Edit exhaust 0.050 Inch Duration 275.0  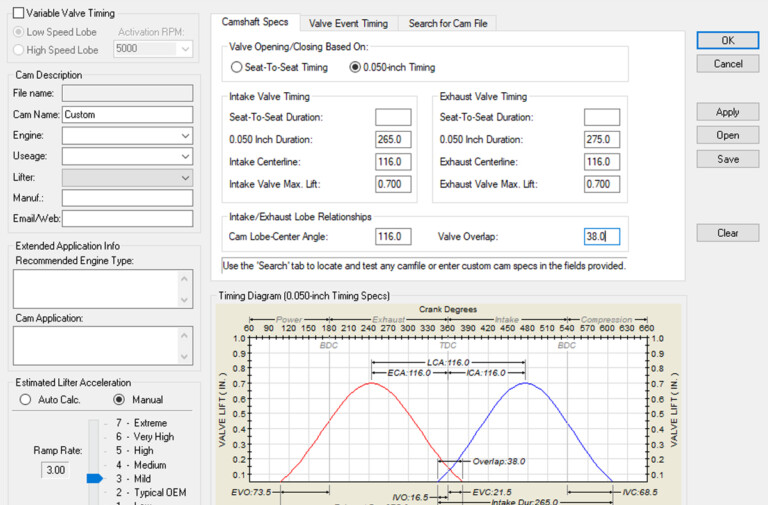point(602,140)
